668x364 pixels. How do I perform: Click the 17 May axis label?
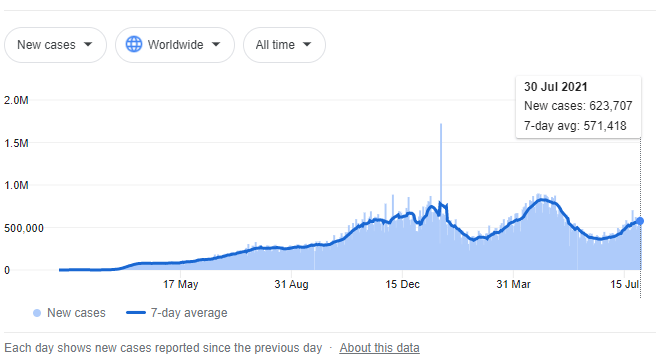[181, 284]
